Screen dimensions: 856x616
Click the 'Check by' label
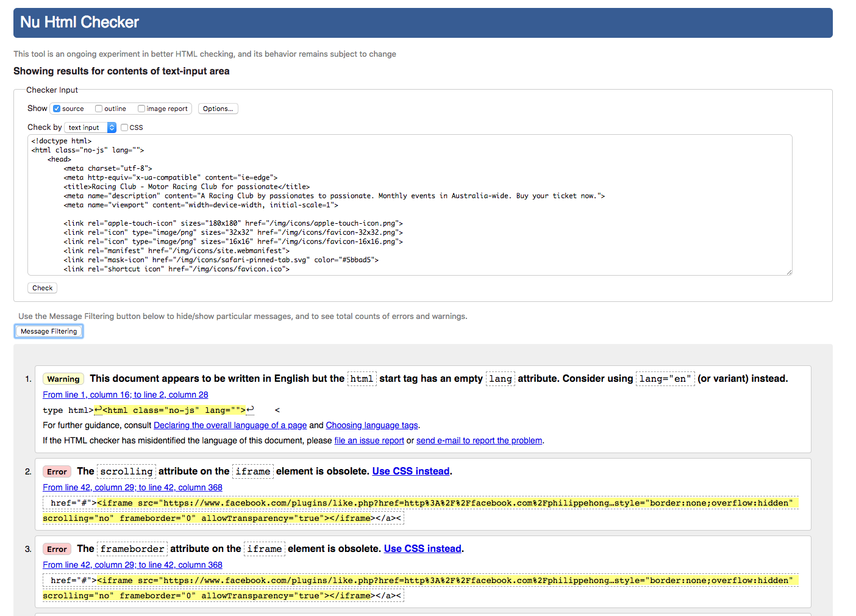pyautogui.click(x=45, y=127)
